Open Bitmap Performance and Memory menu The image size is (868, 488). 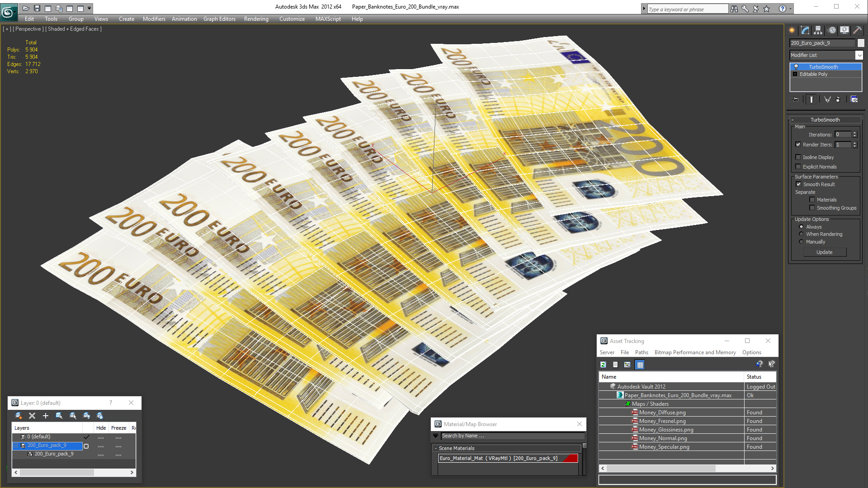pos(695,352)
